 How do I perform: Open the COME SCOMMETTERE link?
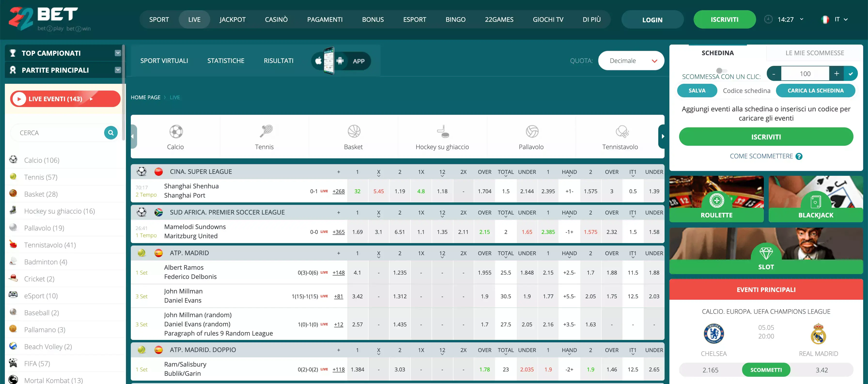tap(761, 156)
